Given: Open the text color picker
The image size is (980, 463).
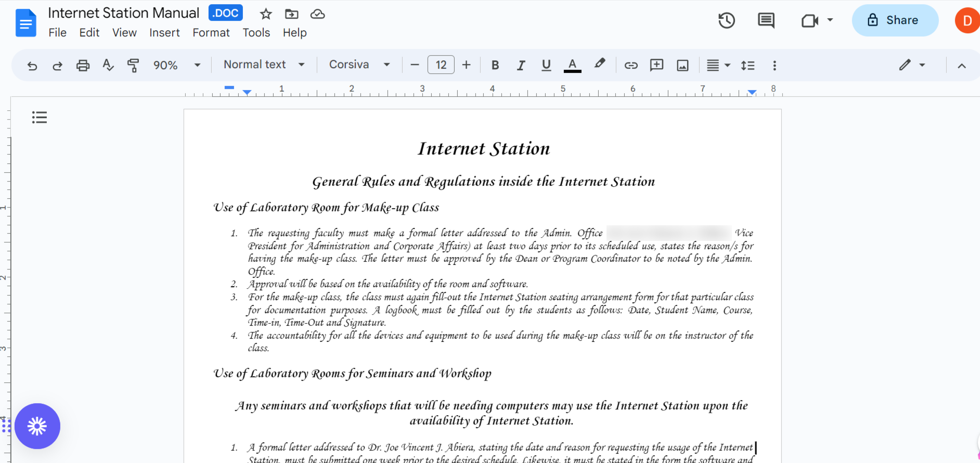Looking at the screenshot, I should tap(572, 65).
